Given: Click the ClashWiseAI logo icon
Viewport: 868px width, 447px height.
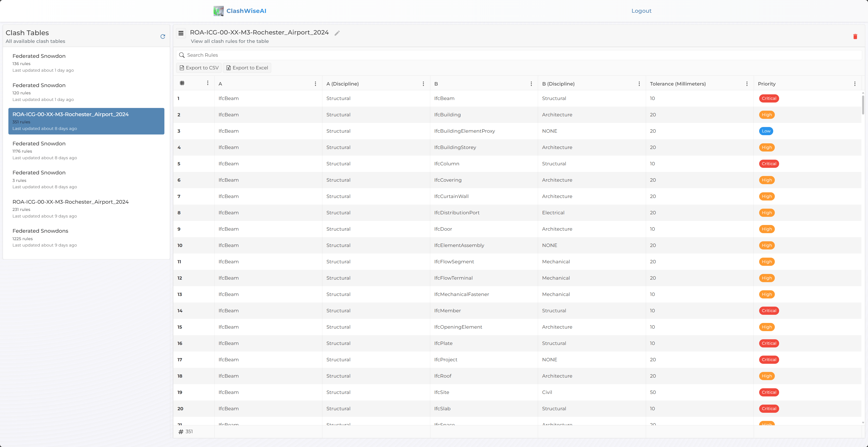Looking at the screenshot, I should tap(218, 11).
